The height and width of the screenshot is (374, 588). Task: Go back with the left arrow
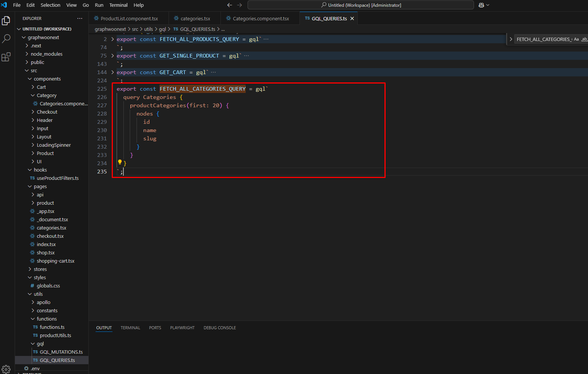tap(229, 5)
